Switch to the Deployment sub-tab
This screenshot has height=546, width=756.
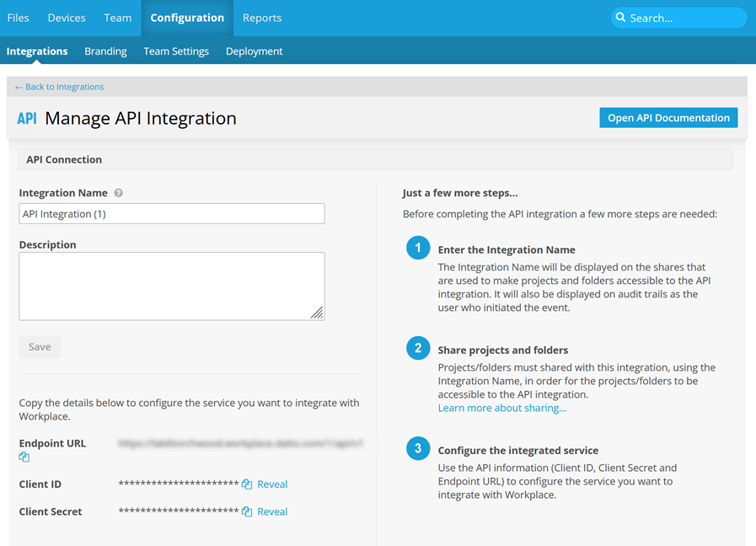pyautogui.click(x=254, y=51)
